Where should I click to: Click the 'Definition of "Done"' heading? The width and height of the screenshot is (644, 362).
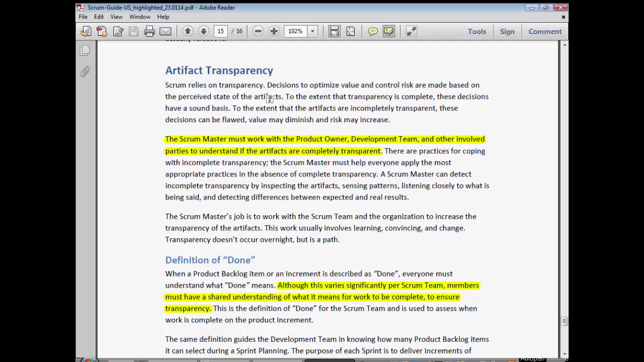click(x=210, y=260)
